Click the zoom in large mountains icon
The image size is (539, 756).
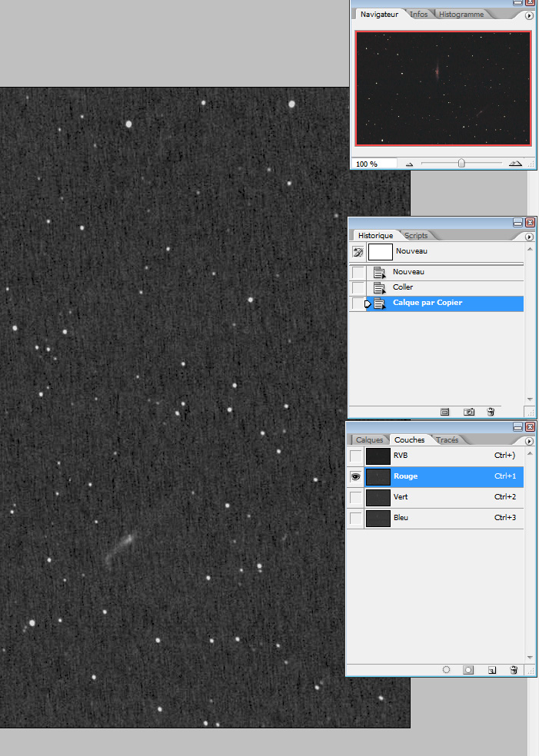click(515, 164)
